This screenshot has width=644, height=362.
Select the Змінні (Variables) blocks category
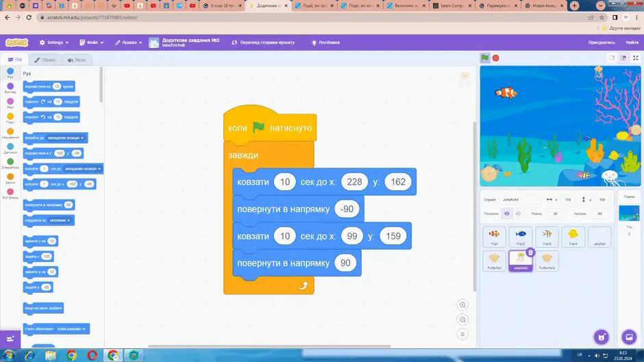(10, 179)
